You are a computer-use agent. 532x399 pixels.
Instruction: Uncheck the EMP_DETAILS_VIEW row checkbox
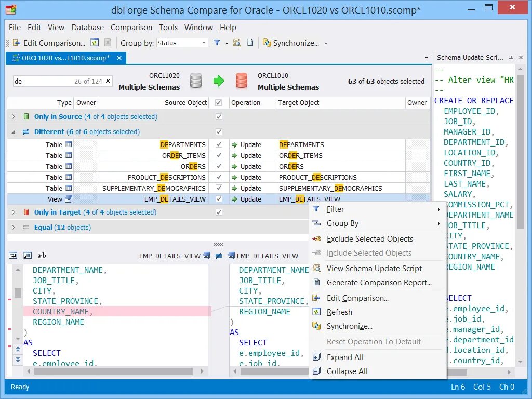pos(219,199)
